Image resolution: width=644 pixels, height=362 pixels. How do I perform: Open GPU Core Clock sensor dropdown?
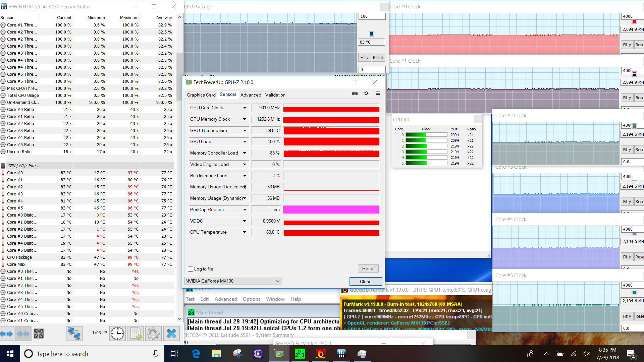tap(245, 108)
